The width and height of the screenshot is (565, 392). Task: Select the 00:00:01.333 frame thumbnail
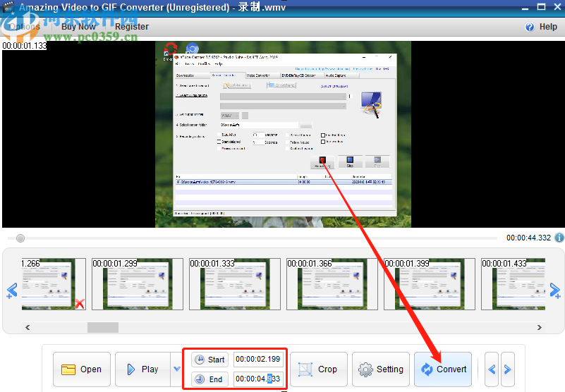(x=235, y=284)
